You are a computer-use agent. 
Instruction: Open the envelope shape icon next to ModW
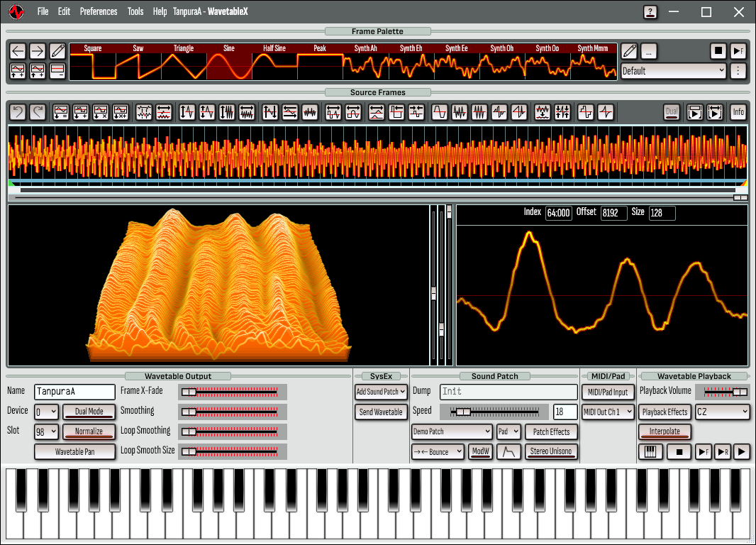[508, 452]
